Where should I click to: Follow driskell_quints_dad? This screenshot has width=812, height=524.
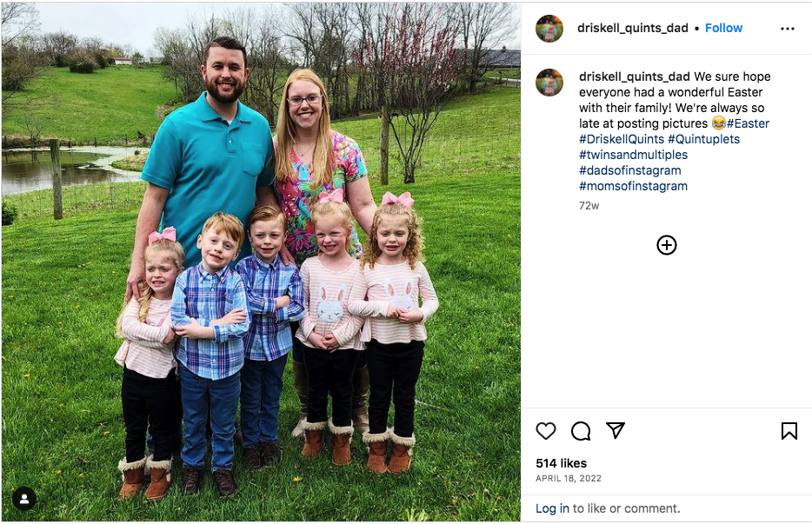pyautogui.click(x=723, y=28)
